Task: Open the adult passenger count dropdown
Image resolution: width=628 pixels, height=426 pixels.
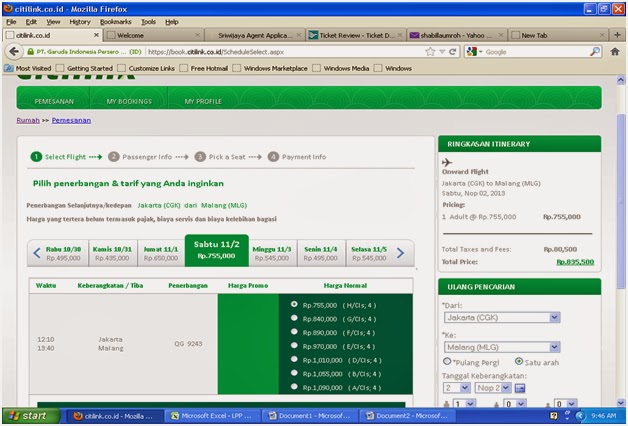Action: (x=464, y=404)
